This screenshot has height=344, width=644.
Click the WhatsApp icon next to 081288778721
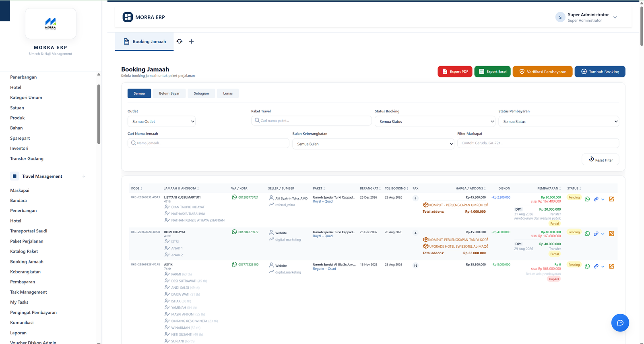tap(234, 197)
